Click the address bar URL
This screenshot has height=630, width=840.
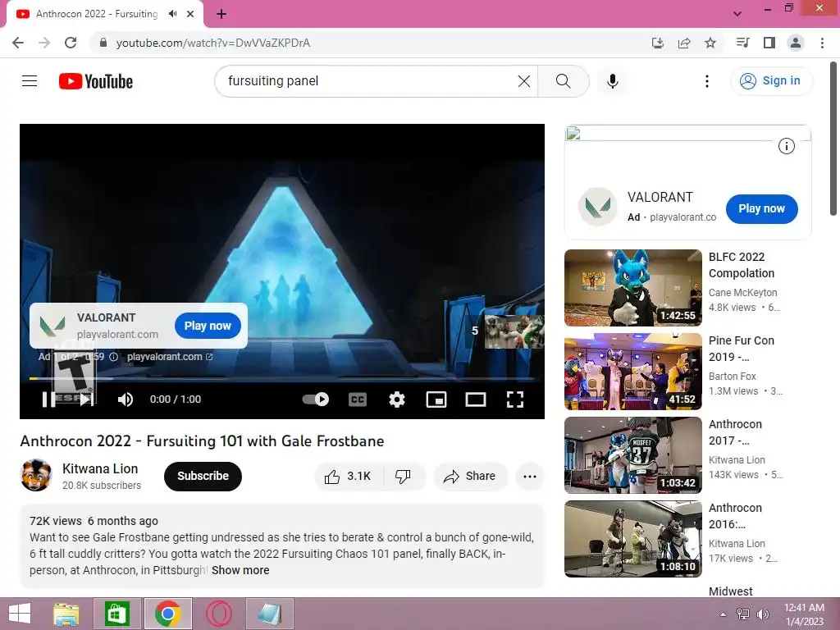(x=212, y=43)
